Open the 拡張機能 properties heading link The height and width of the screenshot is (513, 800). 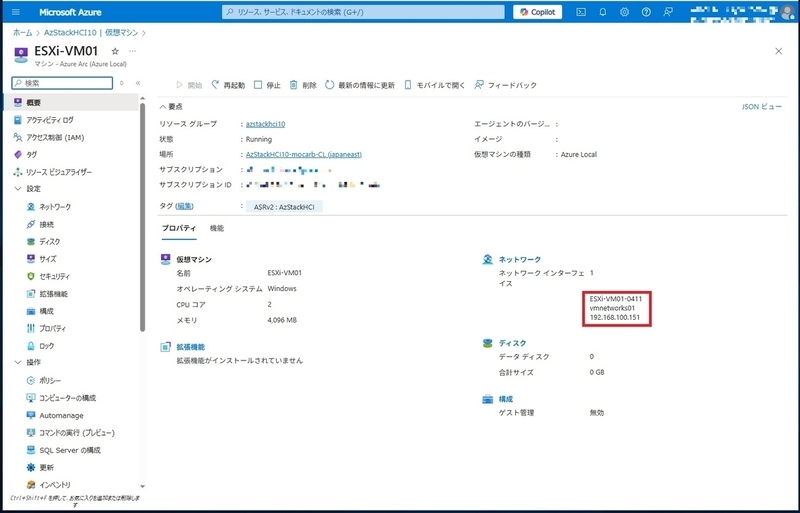(x=190, y=347)
